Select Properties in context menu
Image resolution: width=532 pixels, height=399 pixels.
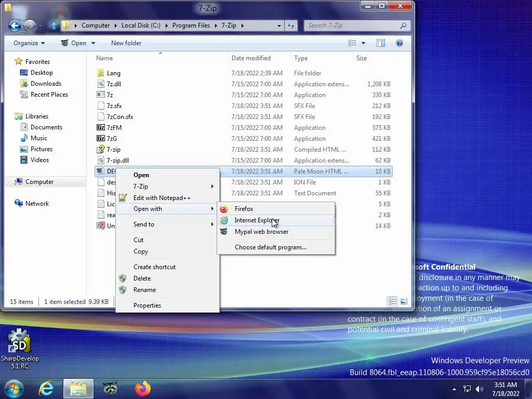(x=168, y=305)
